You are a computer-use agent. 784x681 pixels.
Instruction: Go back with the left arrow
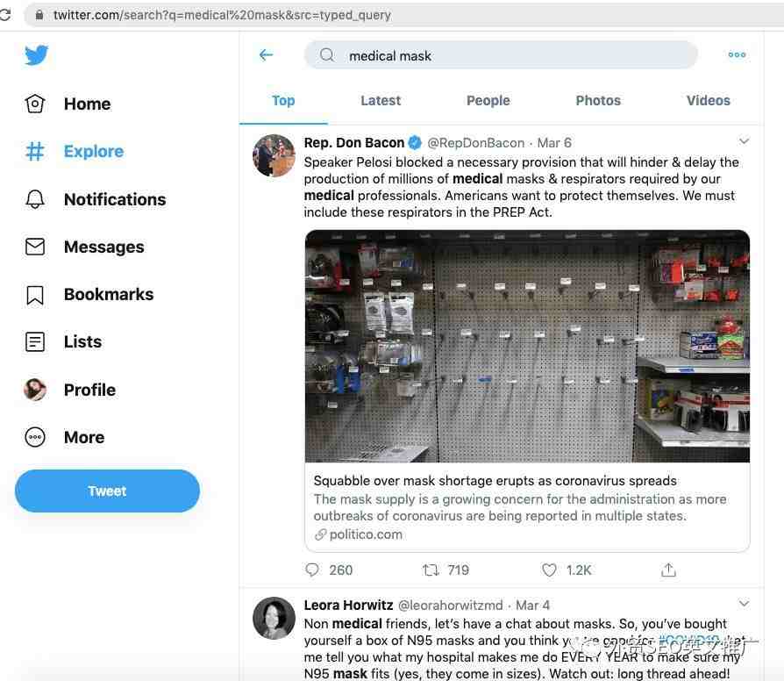(x=266, y=55)
